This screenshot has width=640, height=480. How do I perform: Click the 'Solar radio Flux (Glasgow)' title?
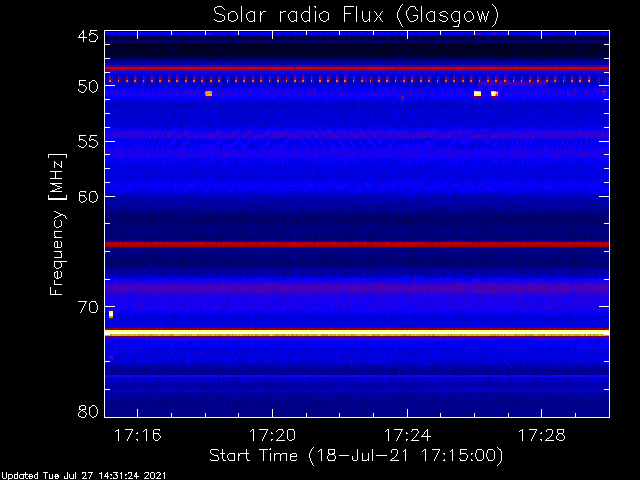point(356,16)
